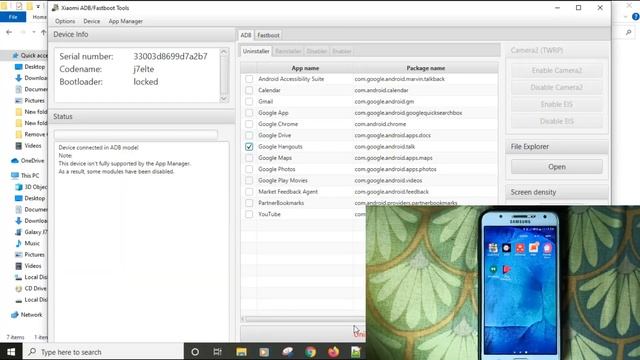
Task: Open the media player taskbar icon
Action: 264,351
